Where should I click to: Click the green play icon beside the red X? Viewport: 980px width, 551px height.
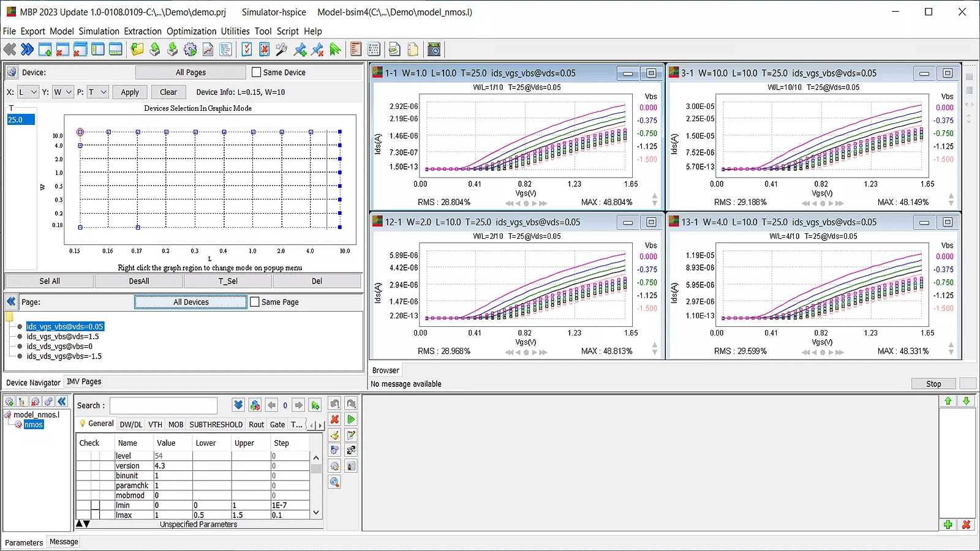click(351, 419)
